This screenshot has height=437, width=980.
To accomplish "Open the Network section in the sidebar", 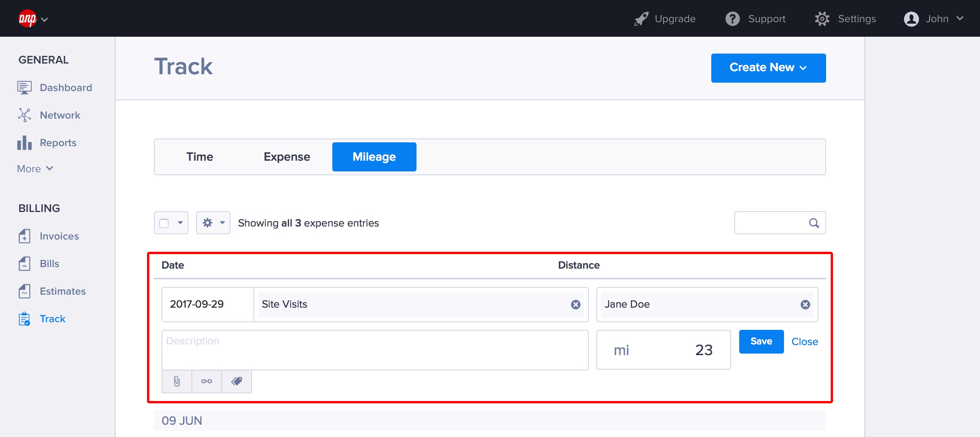I will click(60, 115).
